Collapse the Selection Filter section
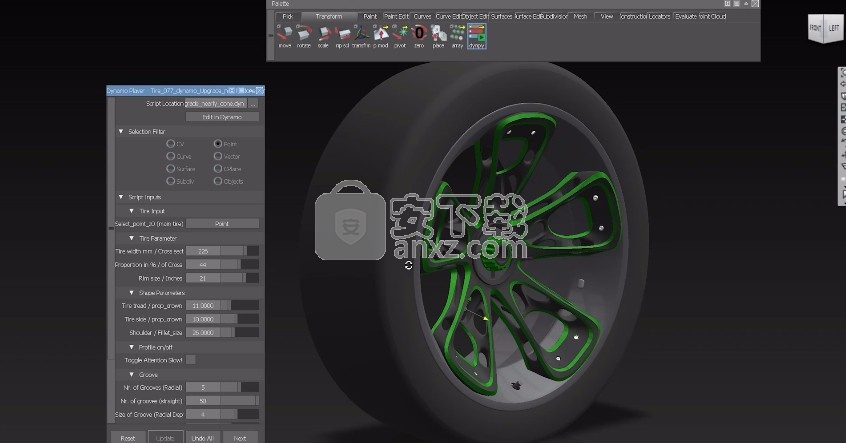The image size is (846, 443). tap(121, 131)
